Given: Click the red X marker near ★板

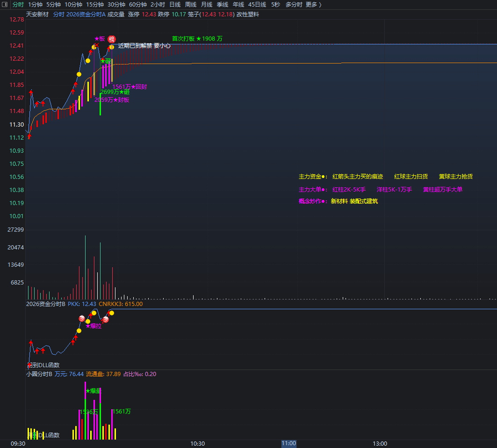Looking at the screenshot, I should (x=97, y=45).
